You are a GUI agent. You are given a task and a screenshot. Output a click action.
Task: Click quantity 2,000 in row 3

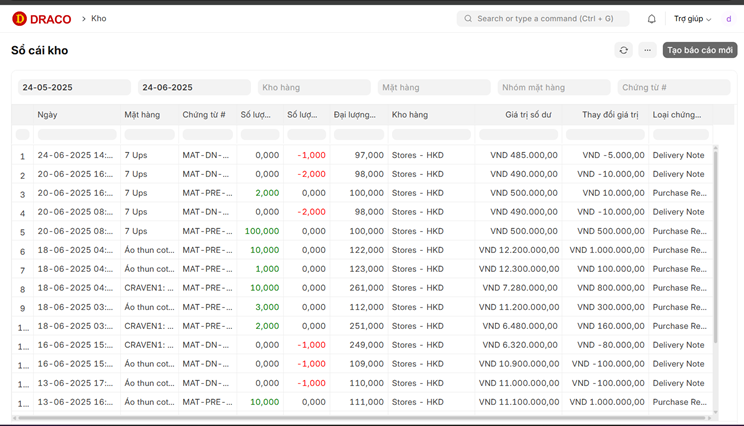tap(267, 193)
